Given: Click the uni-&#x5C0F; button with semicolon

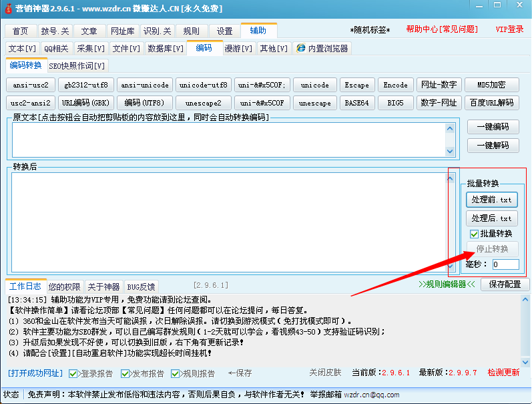Looking at the screenshot, I should [x=262, y=85].
